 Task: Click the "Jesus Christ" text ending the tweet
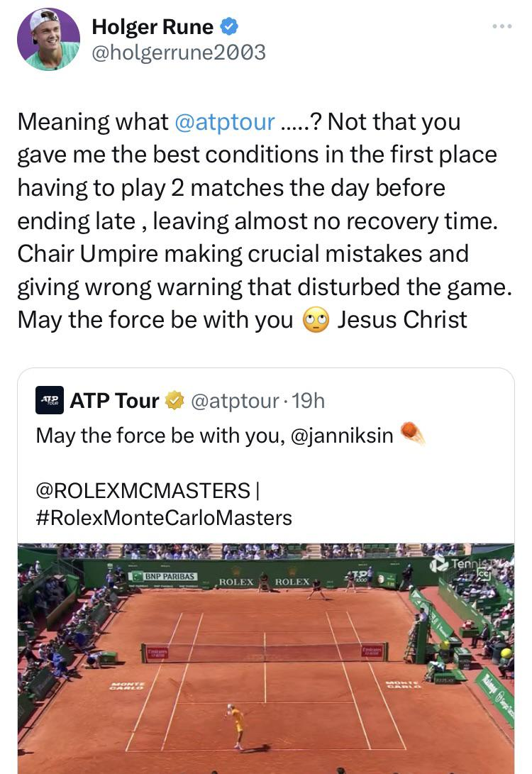[x=402, y=320]
